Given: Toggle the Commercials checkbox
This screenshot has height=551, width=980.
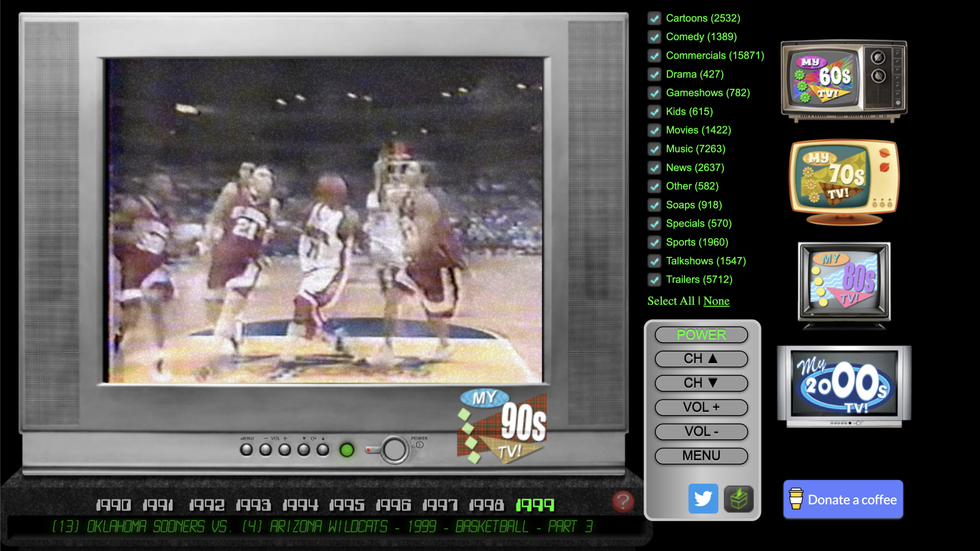Looking at the screenshot, I should 654,55.
